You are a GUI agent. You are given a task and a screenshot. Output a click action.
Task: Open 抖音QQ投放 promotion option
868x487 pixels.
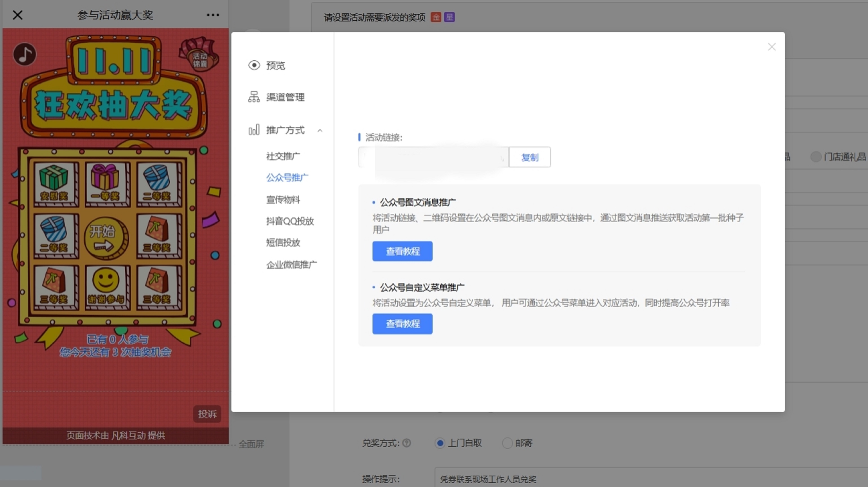290,221
